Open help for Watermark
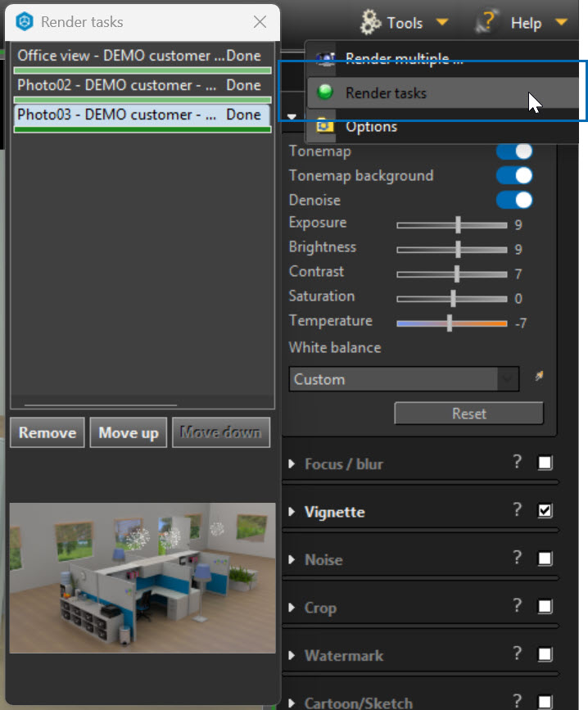This screenshot has height=710, width=588. tap(518, 653)
